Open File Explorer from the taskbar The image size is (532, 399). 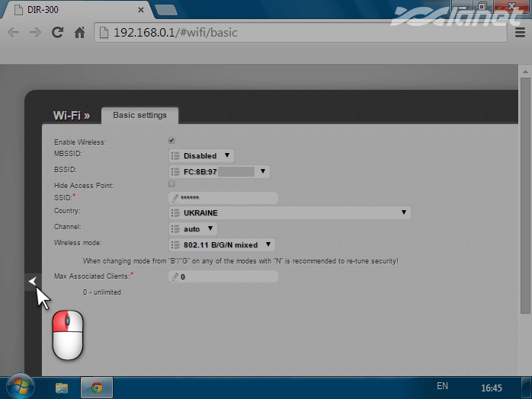pos(62,388)
